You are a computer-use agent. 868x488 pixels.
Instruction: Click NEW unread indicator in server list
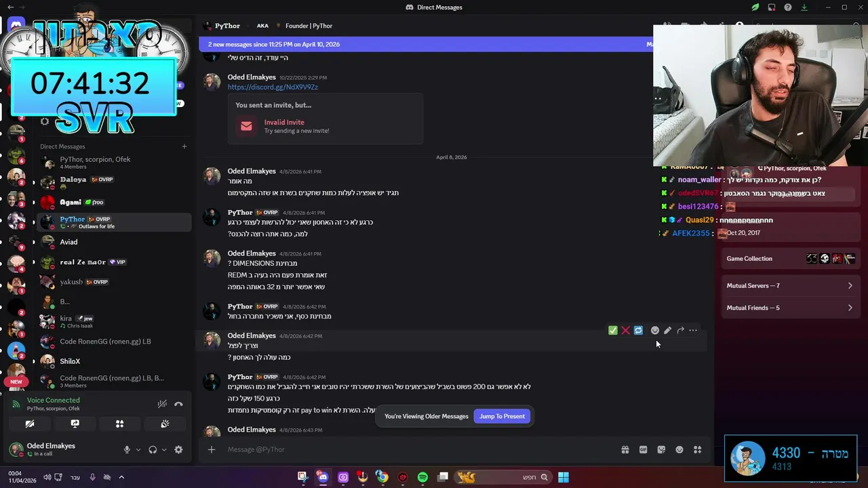16,382
